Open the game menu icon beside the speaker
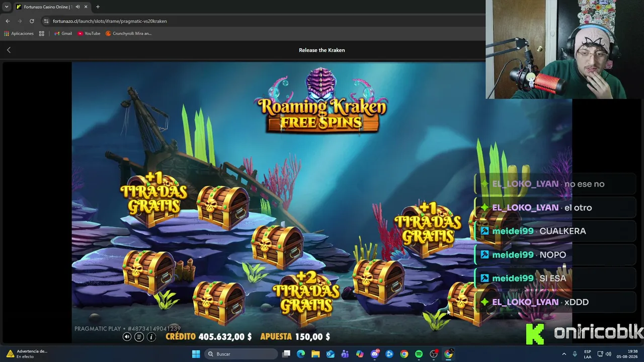The height and width of the screenshot is (362, 644). pos(139,337)
